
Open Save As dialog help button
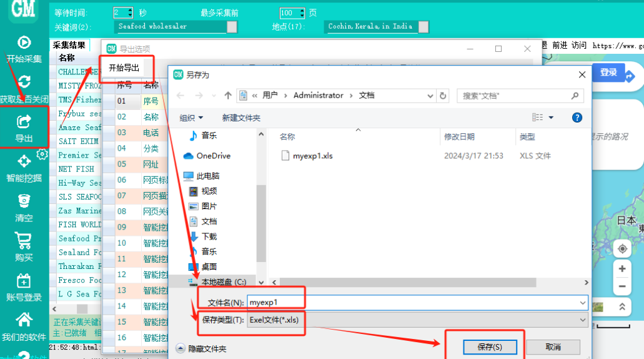577,118
